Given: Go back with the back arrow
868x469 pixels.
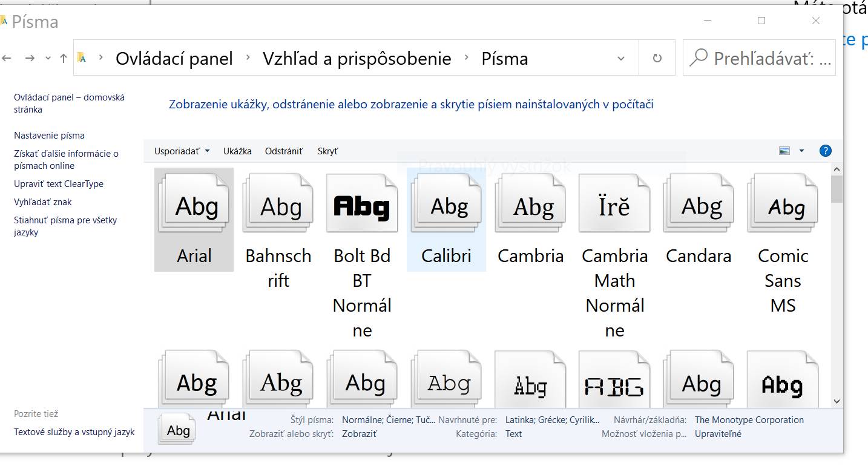Looking at the screenshot, I should point(7,58).
